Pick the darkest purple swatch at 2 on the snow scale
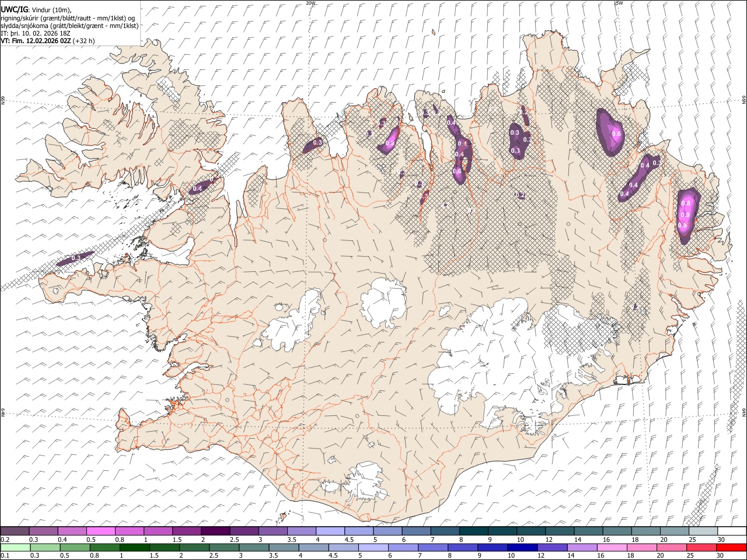The width and height of the screenshot is (747, 560). tap(215, 531)
